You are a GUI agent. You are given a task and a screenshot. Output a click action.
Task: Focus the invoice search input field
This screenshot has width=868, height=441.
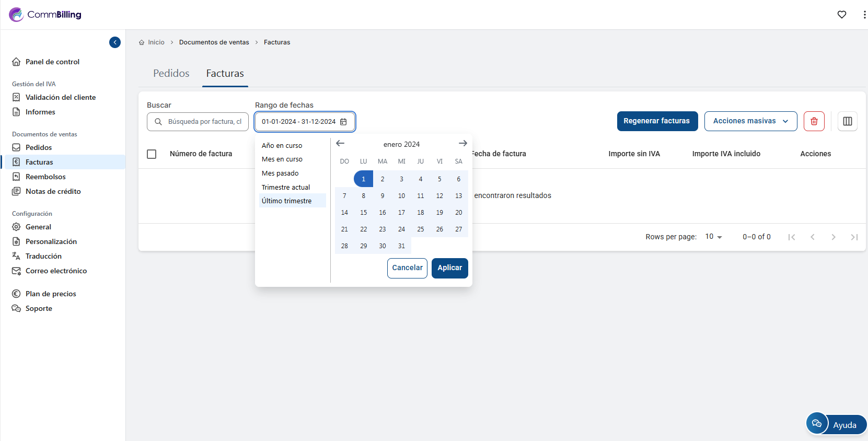tap(204, 122)
